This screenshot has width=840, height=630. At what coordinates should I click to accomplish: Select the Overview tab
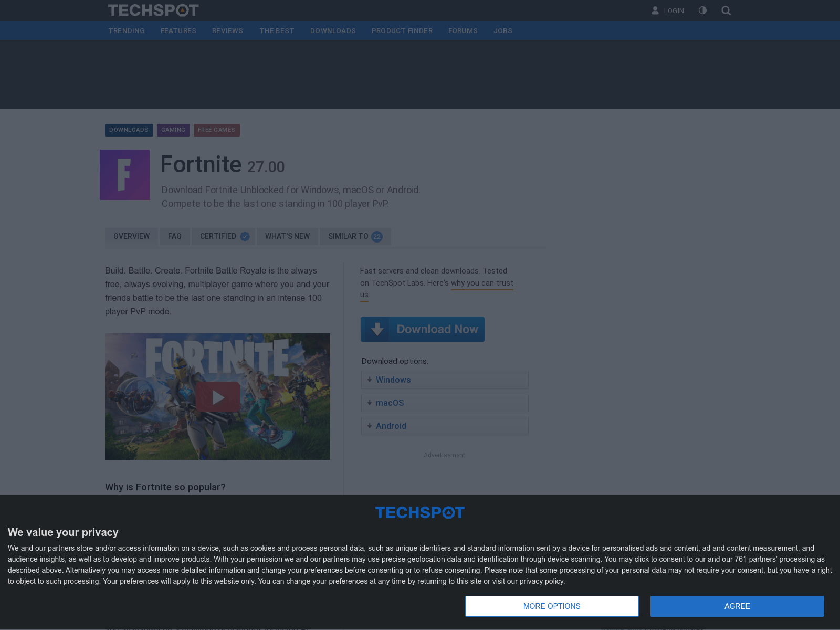(x=131, y=236)
